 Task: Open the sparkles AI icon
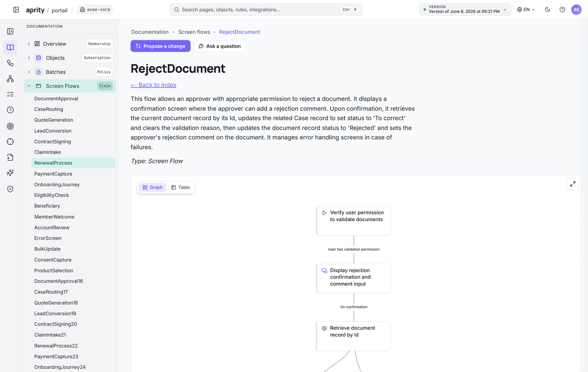pyautogui.click(x=10, y=173)
